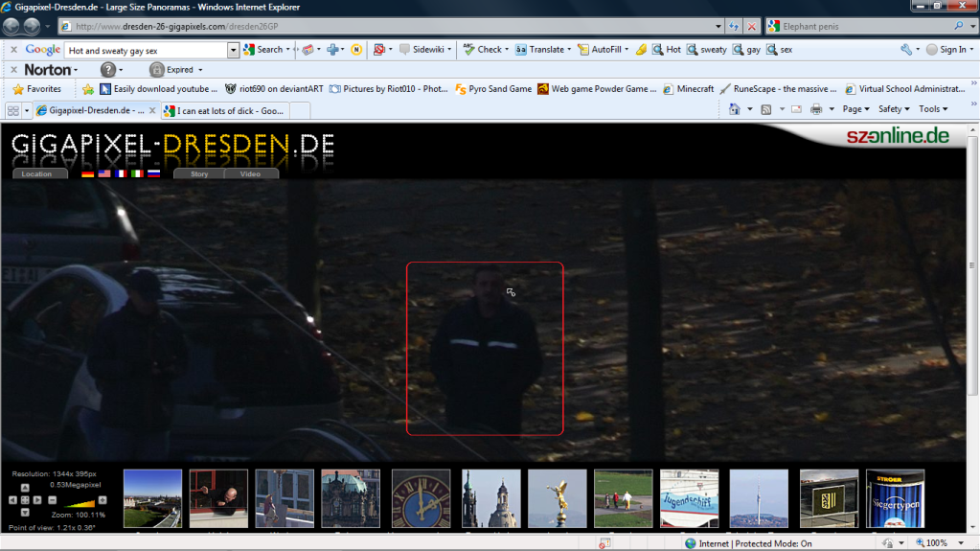Pan the panorama left with the arrow
Screen dimensions: 980x551
(x=12, y=500)
